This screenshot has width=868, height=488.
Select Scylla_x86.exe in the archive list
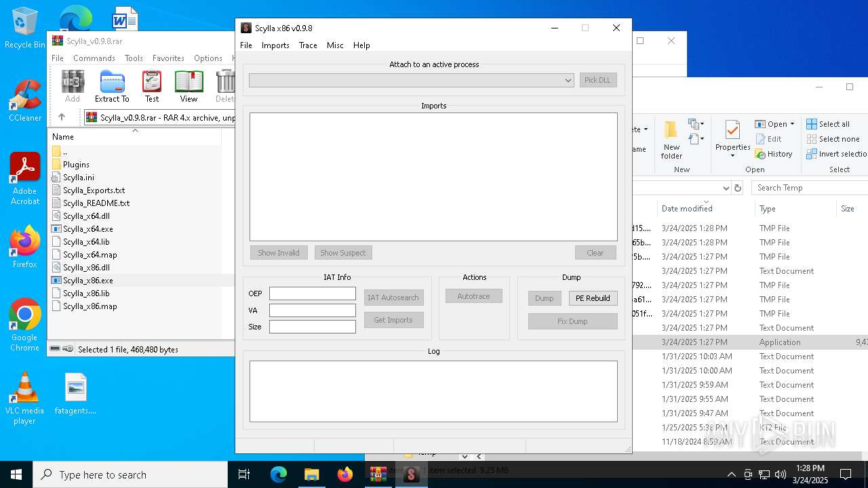[88, 281]
